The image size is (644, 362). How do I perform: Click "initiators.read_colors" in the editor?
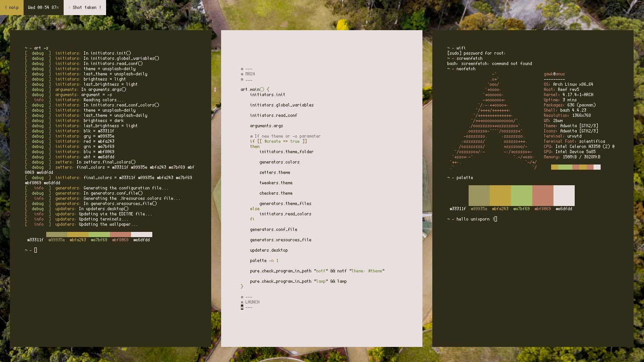(x=285, y=214)
